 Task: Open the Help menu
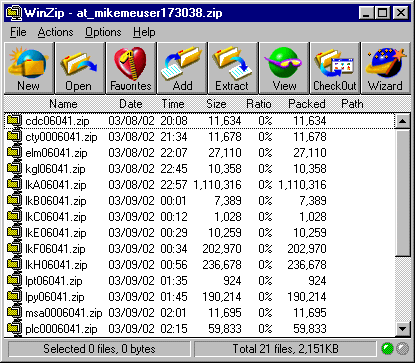click(144, 32)
